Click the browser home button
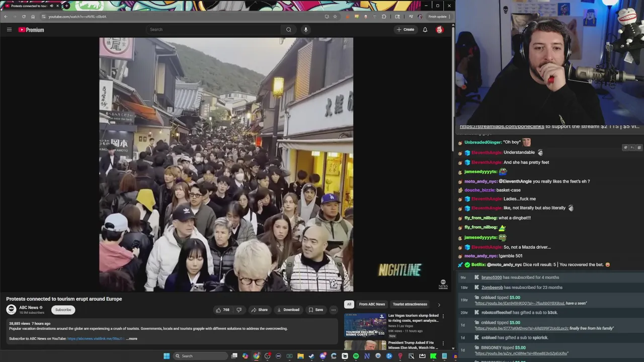The height and width of the screenshot is (362, 644). coord(33,17)
